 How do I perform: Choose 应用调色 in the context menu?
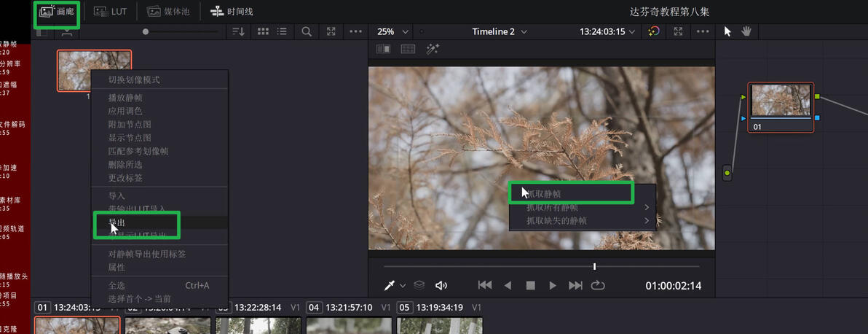(x=125, y=111)
